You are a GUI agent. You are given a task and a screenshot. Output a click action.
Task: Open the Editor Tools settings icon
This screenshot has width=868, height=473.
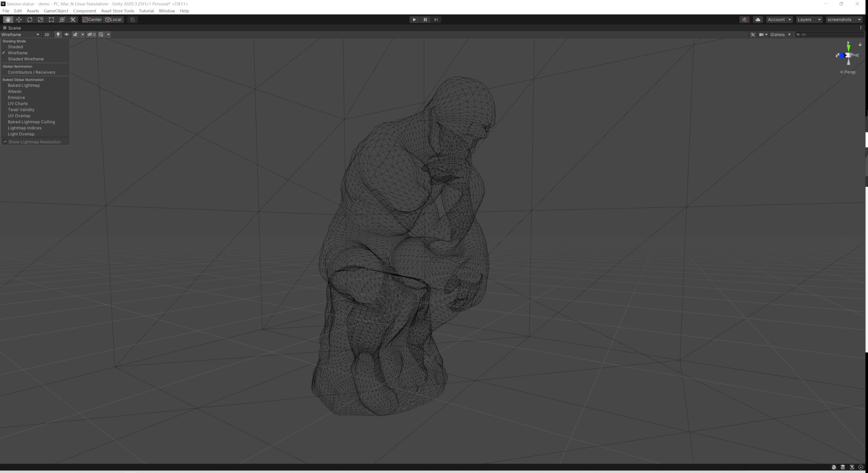click(x=72, y=19)
